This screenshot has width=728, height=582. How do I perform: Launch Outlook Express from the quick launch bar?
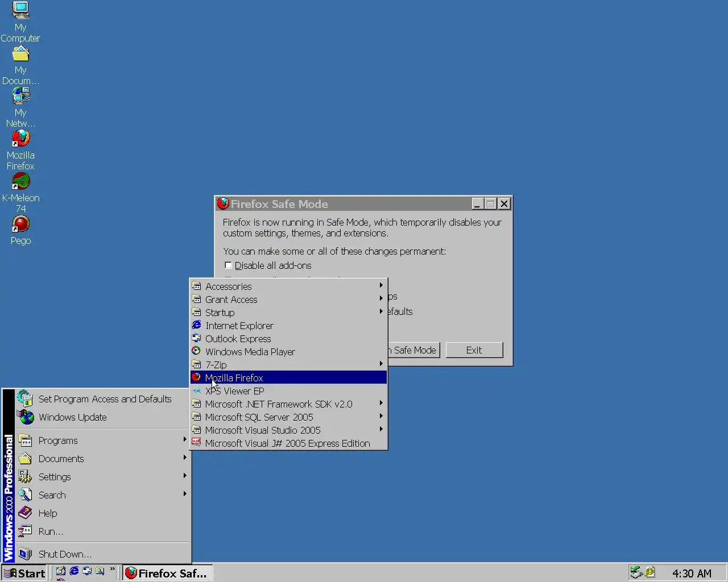(x=87, y=571)
